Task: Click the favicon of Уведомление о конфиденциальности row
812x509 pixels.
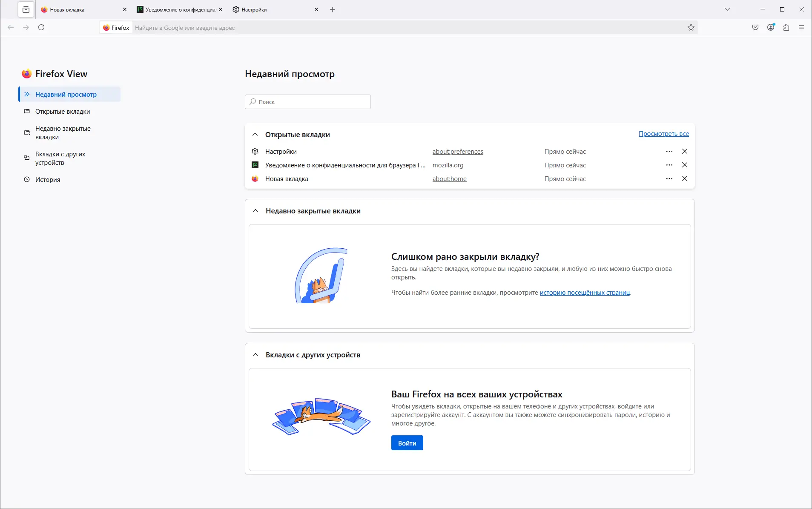Action: (255, 165)
